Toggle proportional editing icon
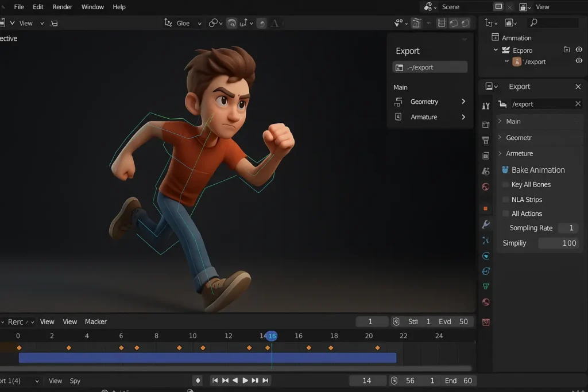The image size is (588, 392). [x=262, y=24]
